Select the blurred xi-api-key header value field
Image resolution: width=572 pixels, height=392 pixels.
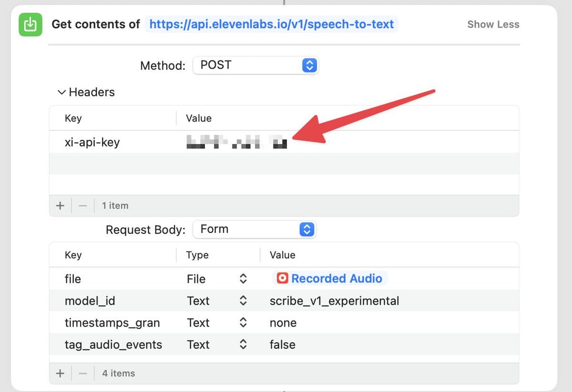[x=237, y=142]
